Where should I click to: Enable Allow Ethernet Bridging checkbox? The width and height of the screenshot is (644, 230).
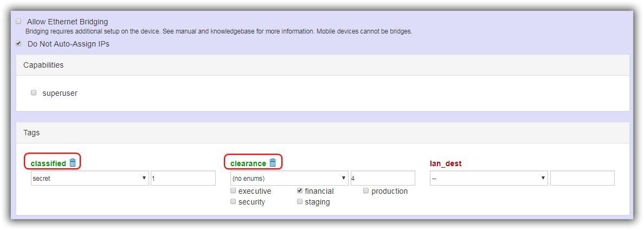[x=19, y=22]
